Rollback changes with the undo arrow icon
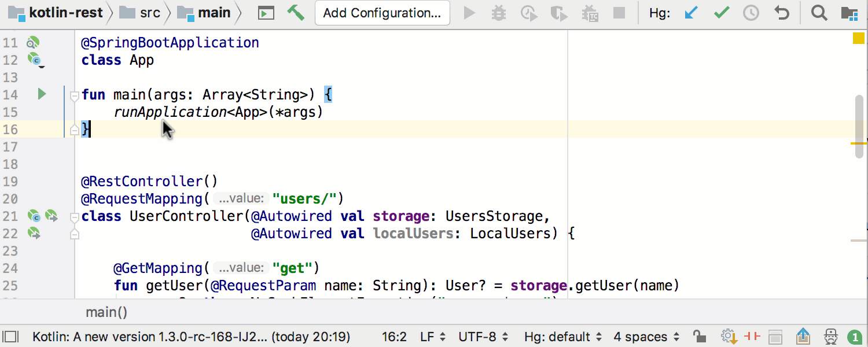 click(x=781, y=12)
